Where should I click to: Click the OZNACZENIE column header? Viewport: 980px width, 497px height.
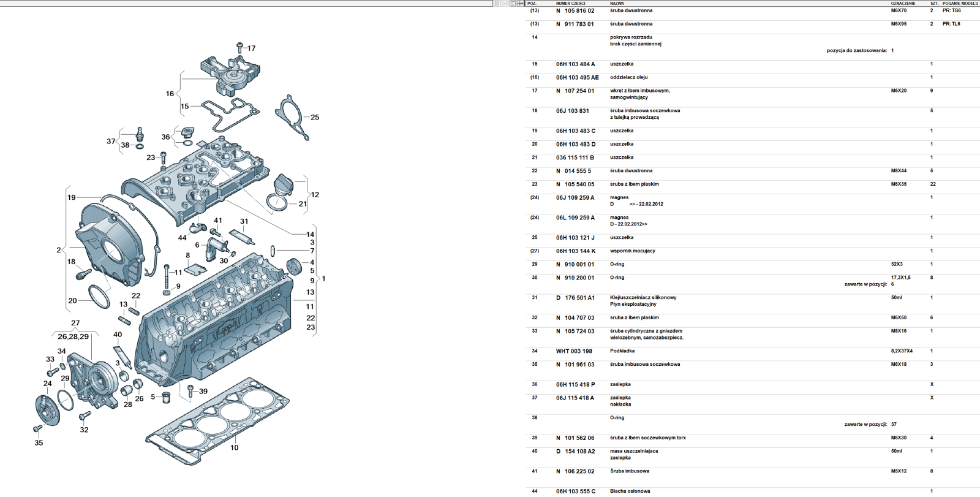coord(903,4)
